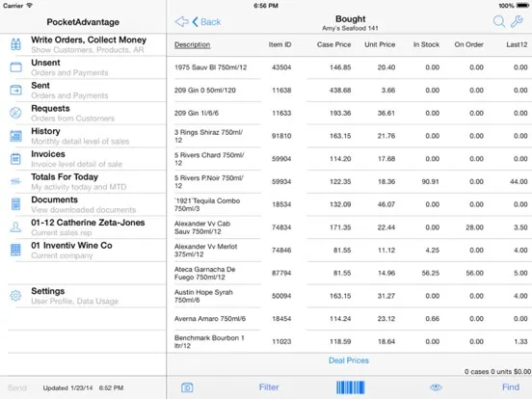Image resolution: width=532 pixels, height=399 pixels.
Task: Tap the Requests compass icon
Action: pos(15,113)
